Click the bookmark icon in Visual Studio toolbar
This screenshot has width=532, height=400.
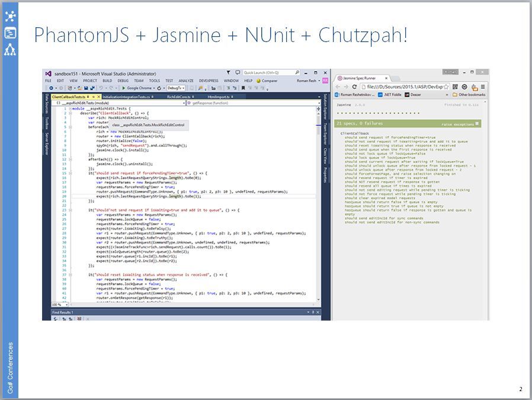point(243,88)
